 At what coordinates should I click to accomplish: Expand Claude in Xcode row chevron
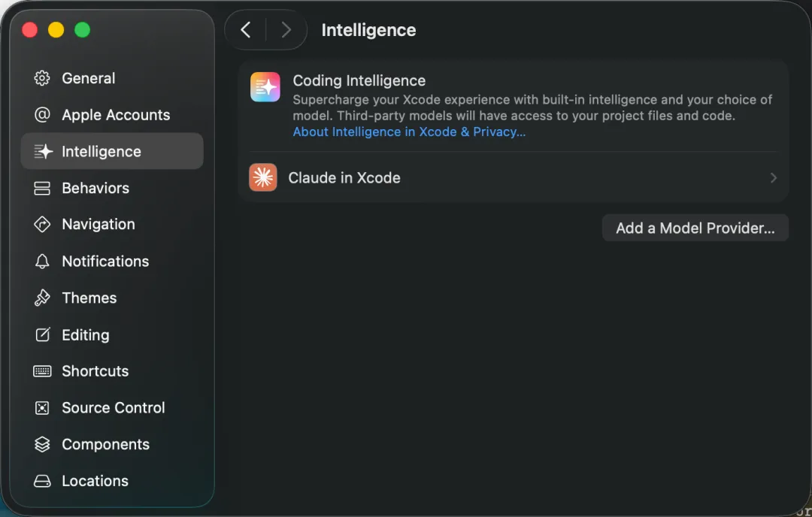click(x=773, y=178)
